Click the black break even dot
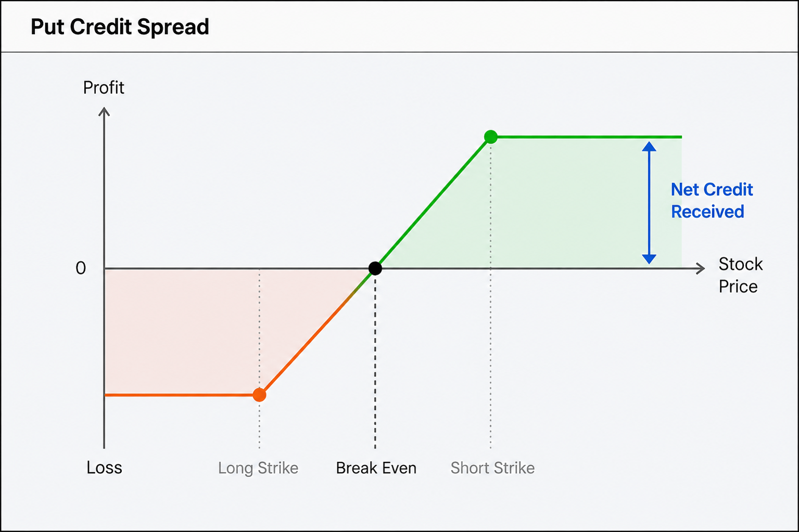Screen dimensions: 799x532 click(375, 268)
